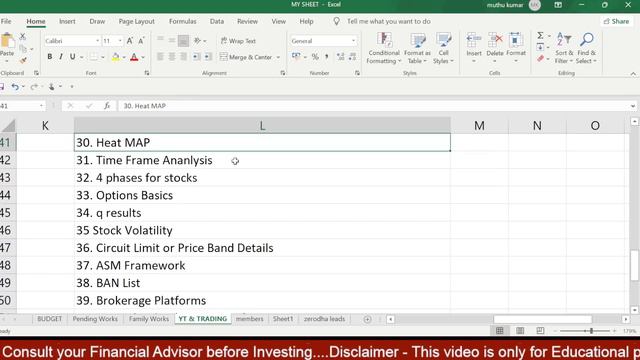
Task: Select column M header
Action: [x=479, y=125]
